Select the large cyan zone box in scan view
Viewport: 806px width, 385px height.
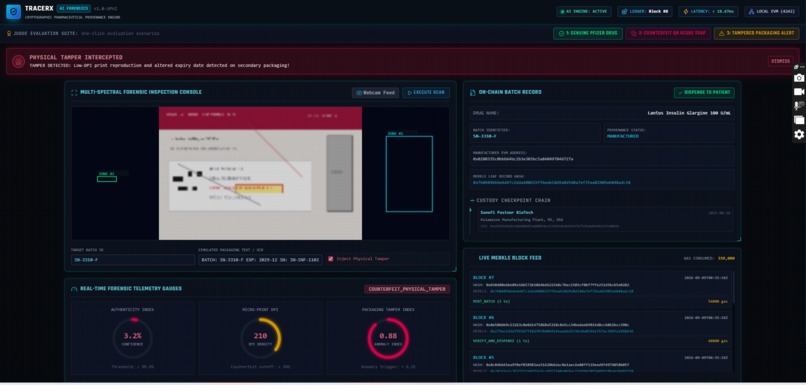pos(409,174)
